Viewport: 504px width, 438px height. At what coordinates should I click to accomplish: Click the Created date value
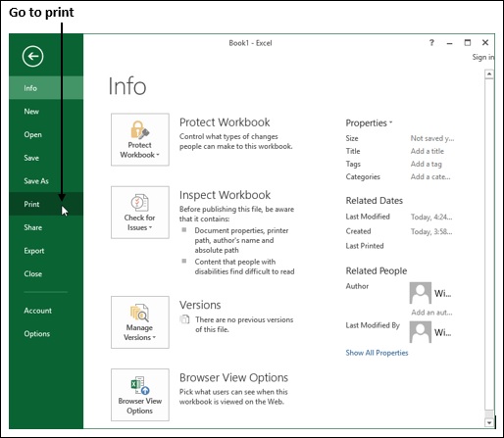431,231
